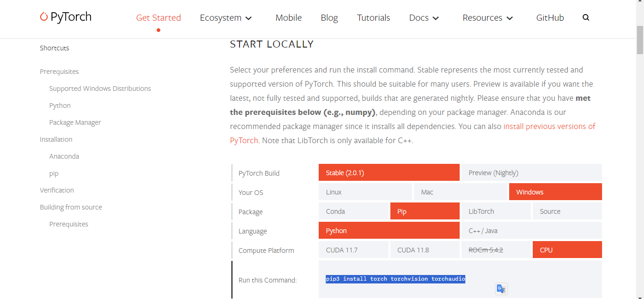This screenshot has width=644, height=299.
Task: Jump to Building from source shortcut
Action: click(71, 207)
